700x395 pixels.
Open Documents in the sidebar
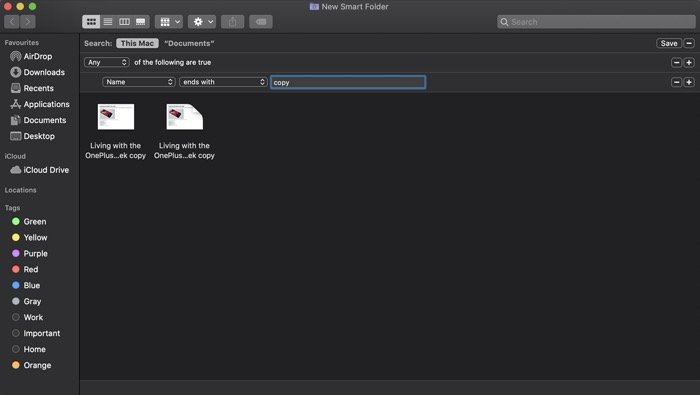(38, 120)
